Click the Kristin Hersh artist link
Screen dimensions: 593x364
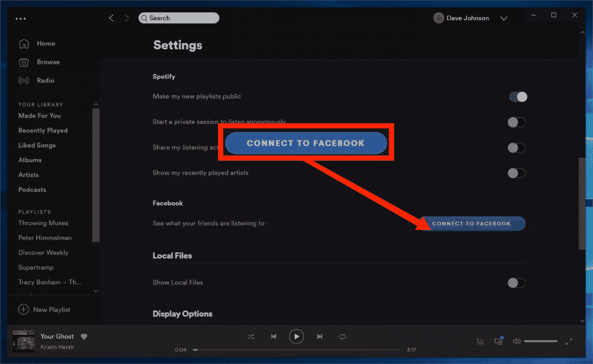pos(57,347)
